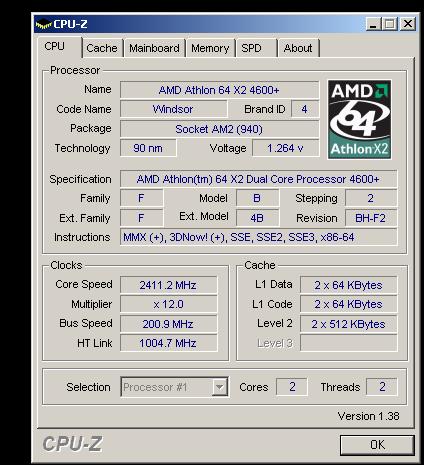424x465 pixels.
Task: Click the CPU-Z title bar app icon
Action: (x=43, y=24)
